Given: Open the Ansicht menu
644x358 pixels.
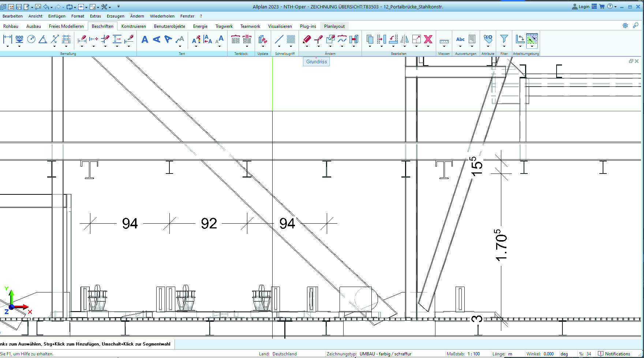Looking at the screenshot, I should pos(35,16).
